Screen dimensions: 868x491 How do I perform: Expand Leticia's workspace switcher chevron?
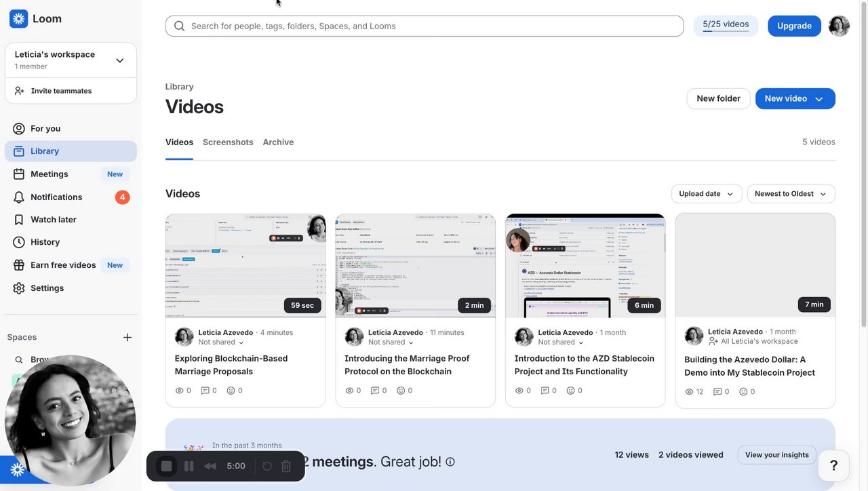pyautogui.click(x=119, y=60)
